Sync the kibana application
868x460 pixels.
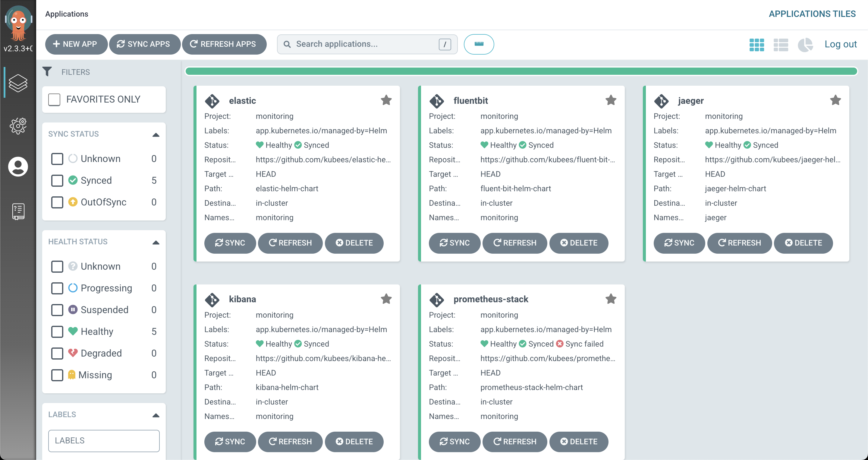point(230,442)
